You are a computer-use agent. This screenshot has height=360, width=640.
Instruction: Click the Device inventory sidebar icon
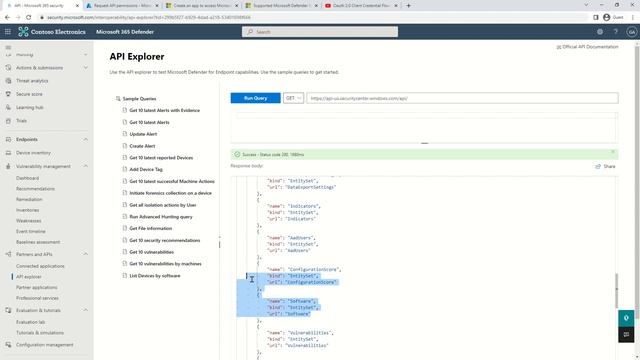point(8,153)
